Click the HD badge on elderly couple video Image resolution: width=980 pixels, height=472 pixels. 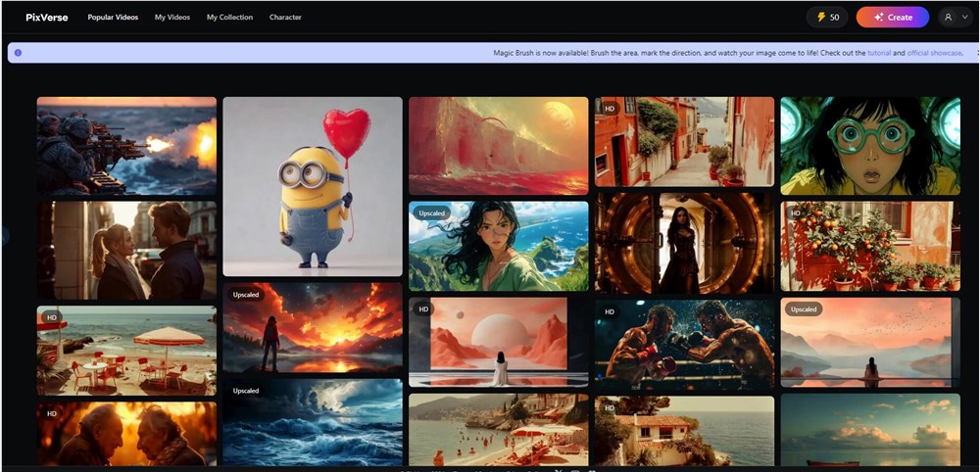50,413
